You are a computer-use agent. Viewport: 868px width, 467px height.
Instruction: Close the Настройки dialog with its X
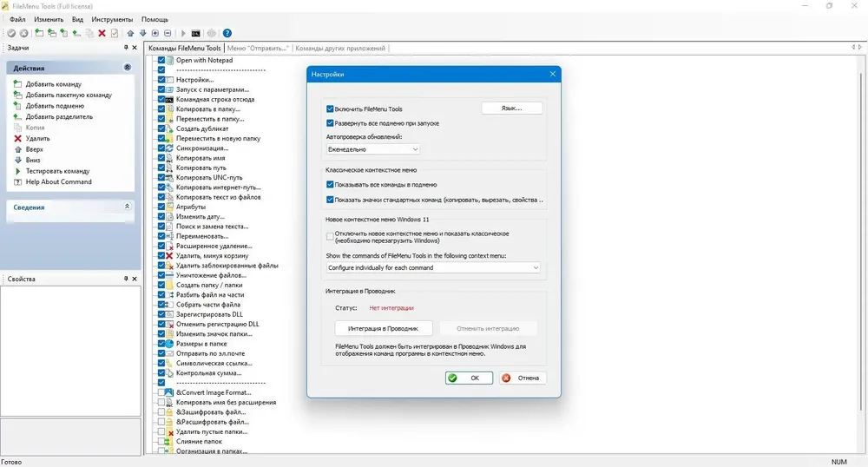[x=552, y=74]
